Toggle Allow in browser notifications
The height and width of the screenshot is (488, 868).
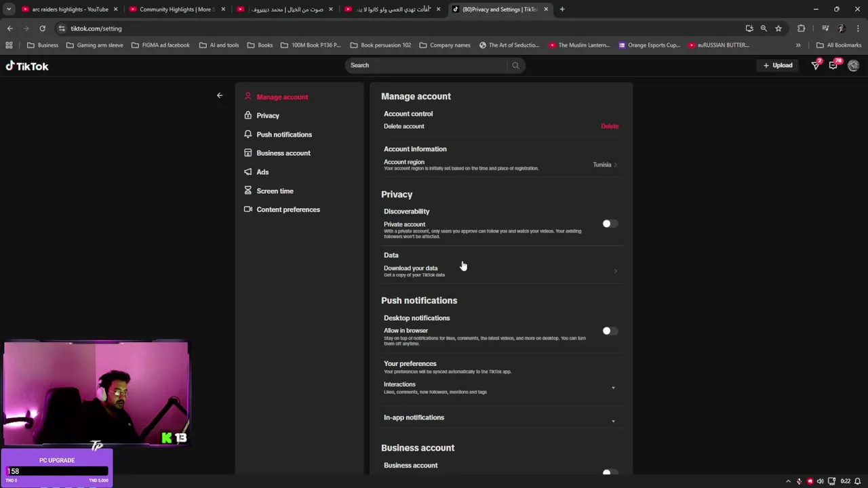tap(609, 331)
